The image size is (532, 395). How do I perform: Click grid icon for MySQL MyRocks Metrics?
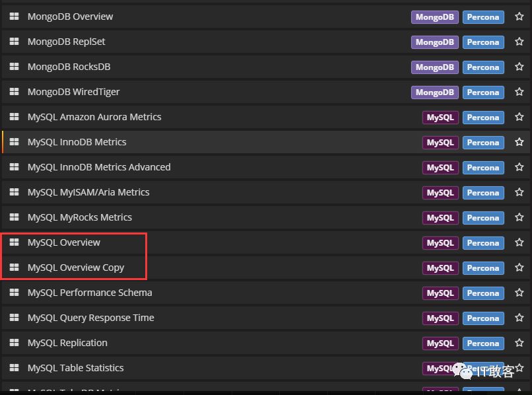coord(15,217)
